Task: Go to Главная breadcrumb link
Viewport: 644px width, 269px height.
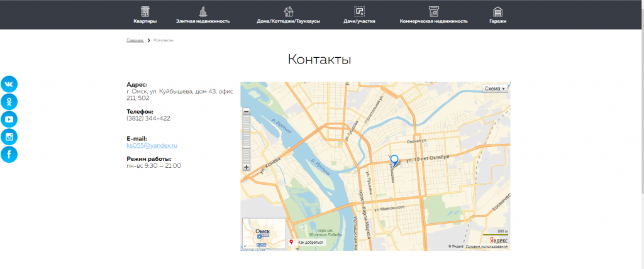Action: [135, 40]
